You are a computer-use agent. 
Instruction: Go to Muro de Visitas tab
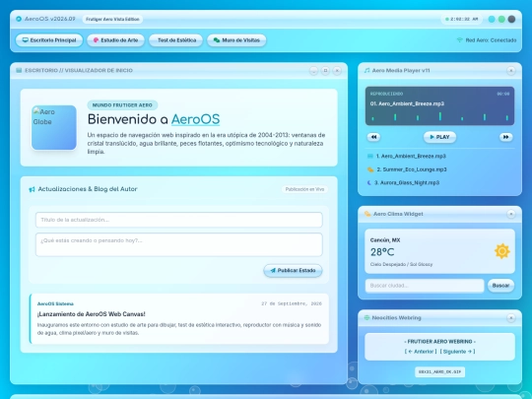pyautogui.click(x=236, y=40)
